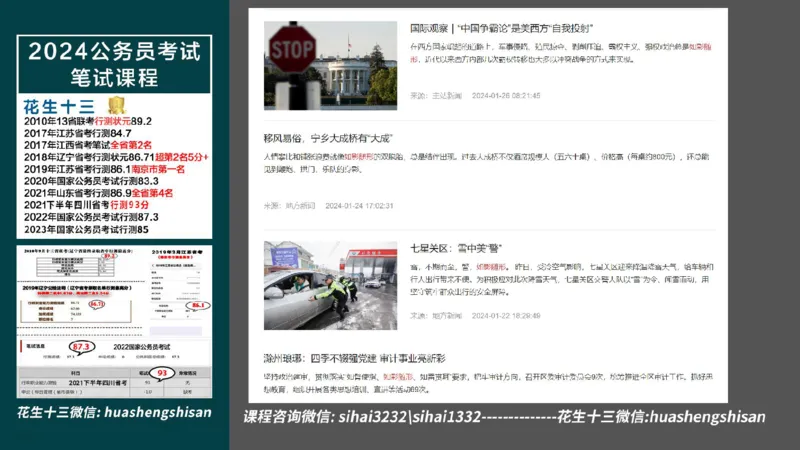Open the headline 滁州琅琊：四季不辍强党建 审计事业亮新彩

pos(355,359)
